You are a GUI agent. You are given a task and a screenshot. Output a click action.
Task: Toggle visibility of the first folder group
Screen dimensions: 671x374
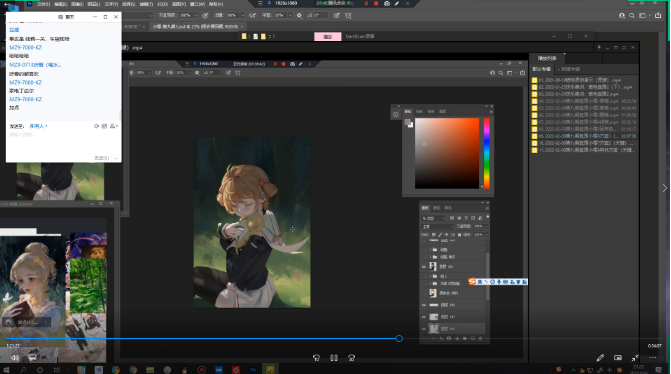click(424, 249)
